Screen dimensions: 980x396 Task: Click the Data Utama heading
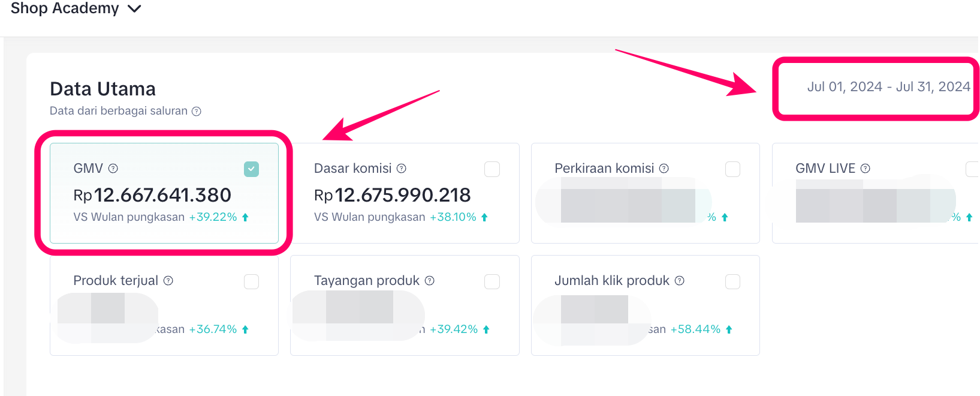point(102,89)
